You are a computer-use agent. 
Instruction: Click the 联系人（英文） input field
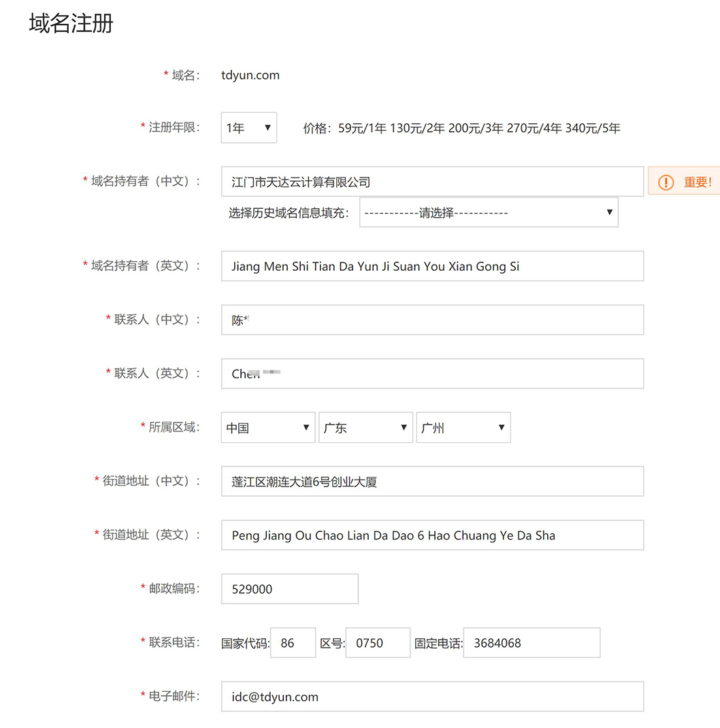click(432, 374)
